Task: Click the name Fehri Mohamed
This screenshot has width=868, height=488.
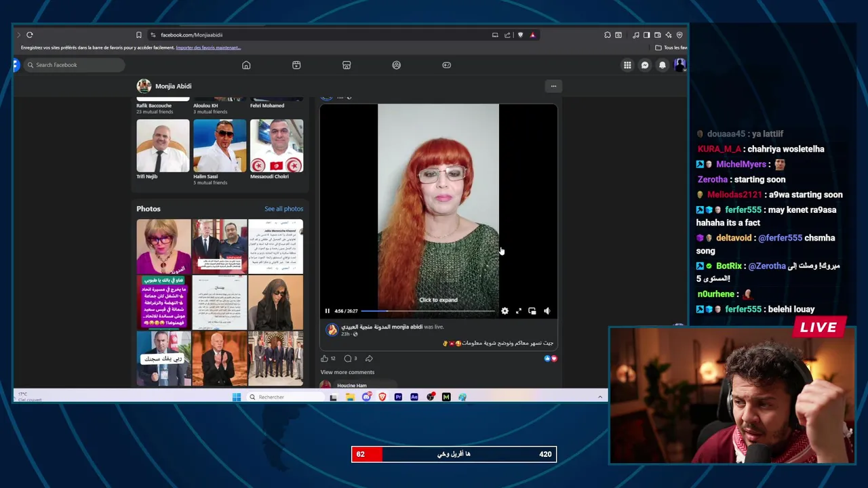Action: [267, 106]
